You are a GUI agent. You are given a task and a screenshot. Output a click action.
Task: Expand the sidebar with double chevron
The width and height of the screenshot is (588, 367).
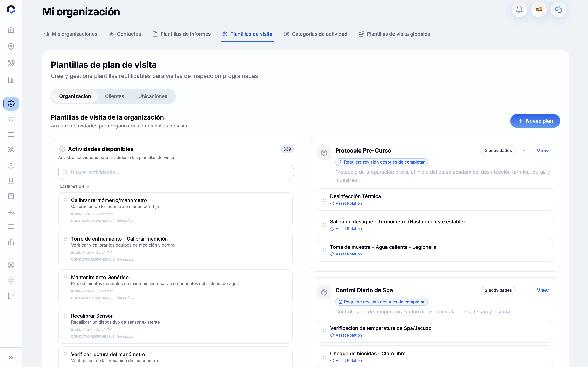click(11, 358)
